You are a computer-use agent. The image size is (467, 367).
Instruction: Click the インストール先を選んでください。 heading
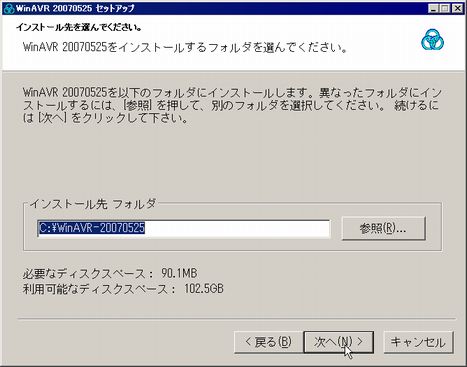tap(79, 27)
